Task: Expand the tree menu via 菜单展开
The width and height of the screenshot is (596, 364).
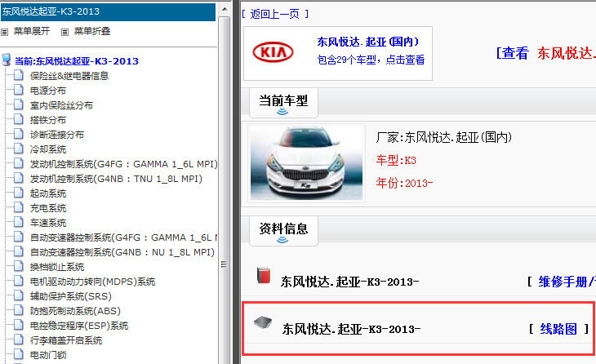Action: [x=32, y=31]
